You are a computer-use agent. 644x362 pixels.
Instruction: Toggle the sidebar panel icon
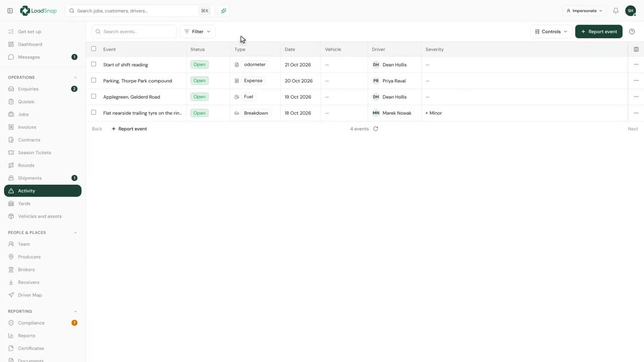(10, 11)
